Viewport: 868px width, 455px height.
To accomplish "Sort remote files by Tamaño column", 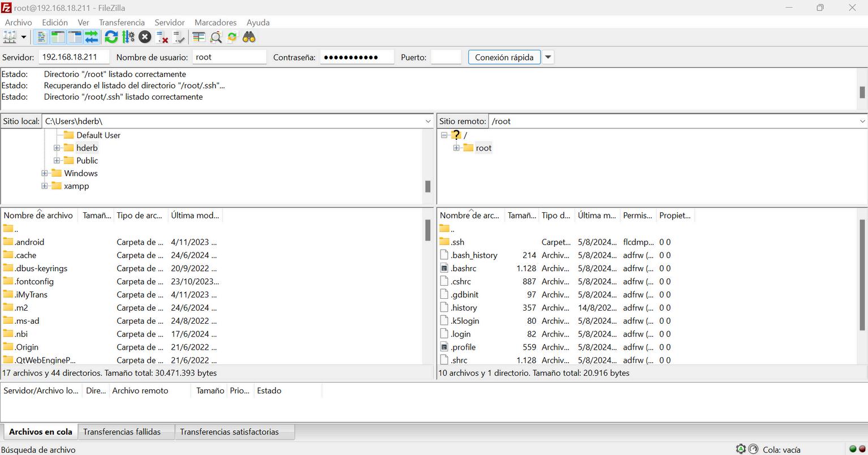I will (522, 215).
